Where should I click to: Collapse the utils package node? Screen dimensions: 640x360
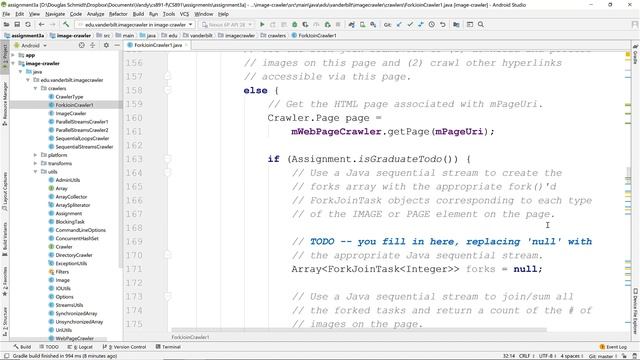coord(36,171)
